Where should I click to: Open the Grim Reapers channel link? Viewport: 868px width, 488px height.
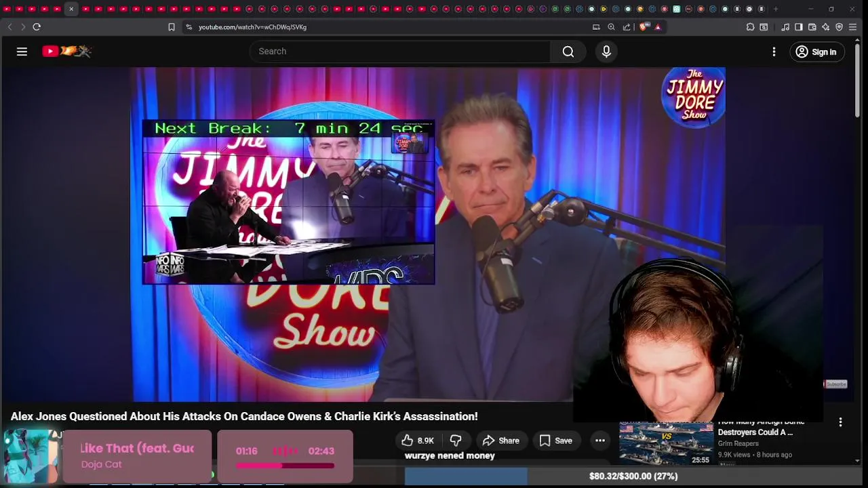(x=738, y=443)
